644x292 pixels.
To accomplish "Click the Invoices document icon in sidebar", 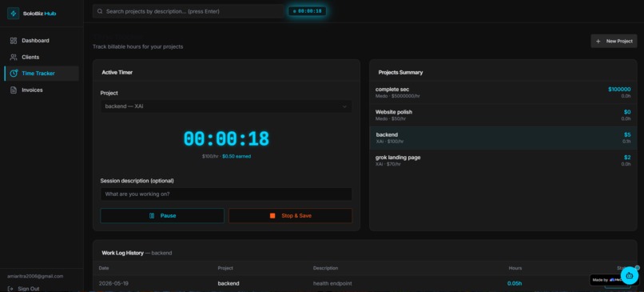I will click(x=14, y=90).
